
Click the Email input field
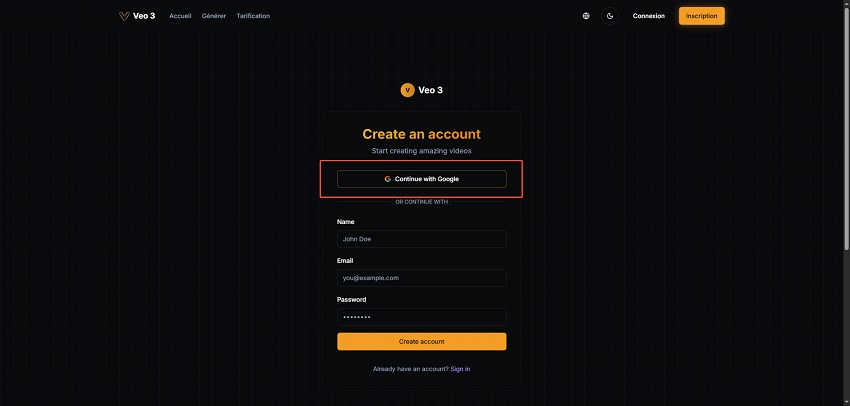(422, 278)
